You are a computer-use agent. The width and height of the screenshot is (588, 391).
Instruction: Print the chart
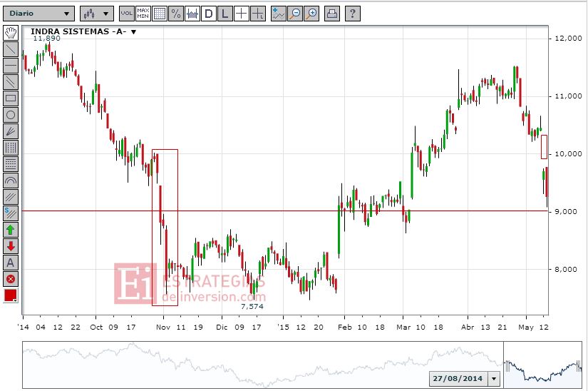tap(332, 14)
